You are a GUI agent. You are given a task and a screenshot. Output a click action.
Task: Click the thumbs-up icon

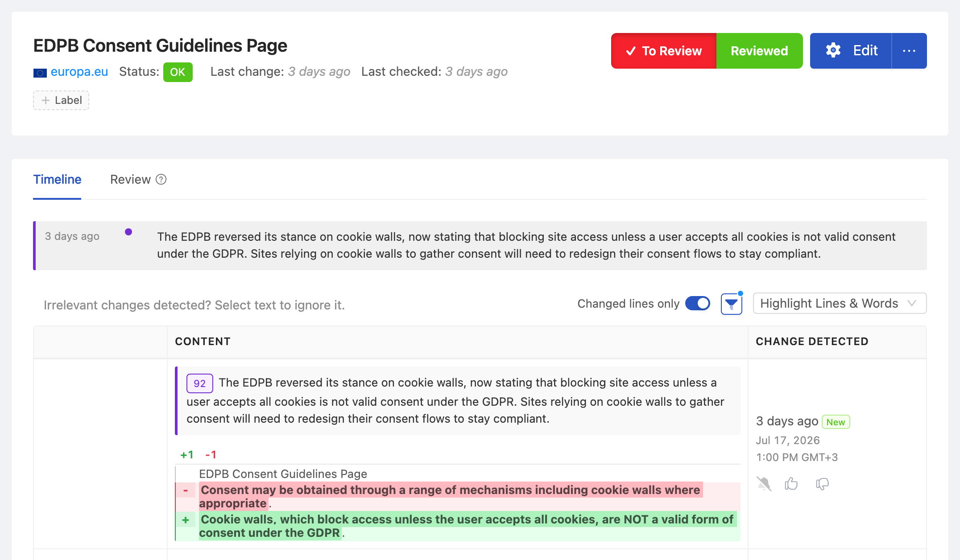[791, 484]
